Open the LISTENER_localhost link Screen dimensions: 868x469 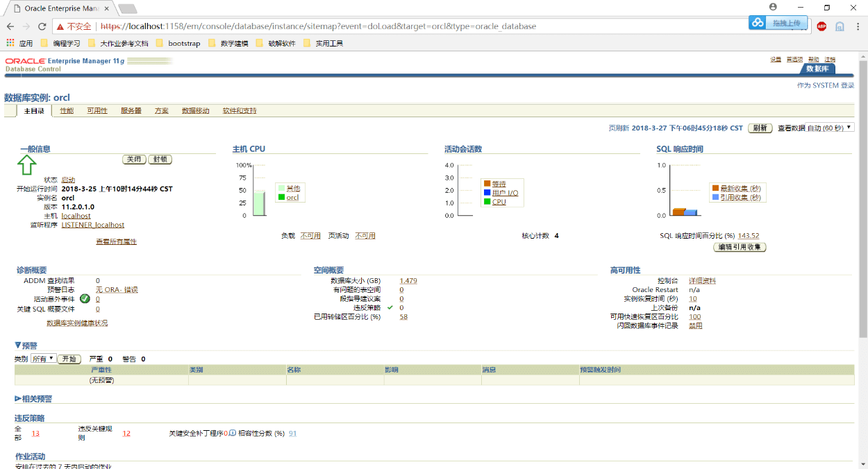coord(93,225)
